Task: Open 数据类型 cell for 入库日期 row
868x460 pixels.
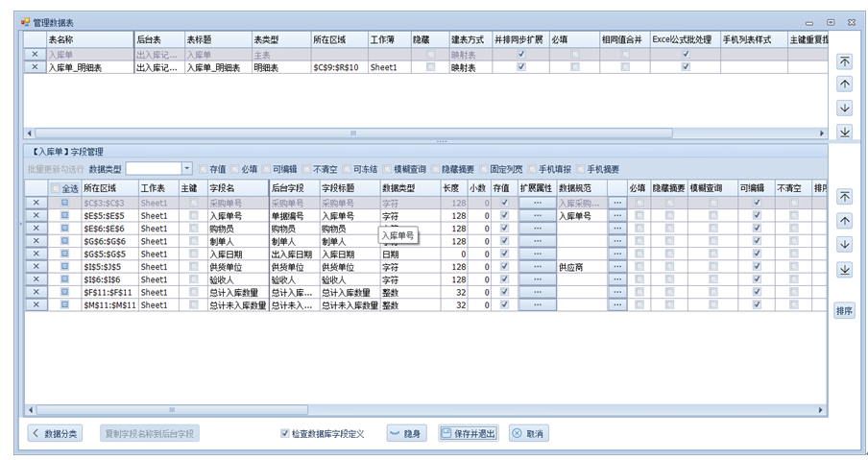Action: pyautogui.click(x=409, y=254)
